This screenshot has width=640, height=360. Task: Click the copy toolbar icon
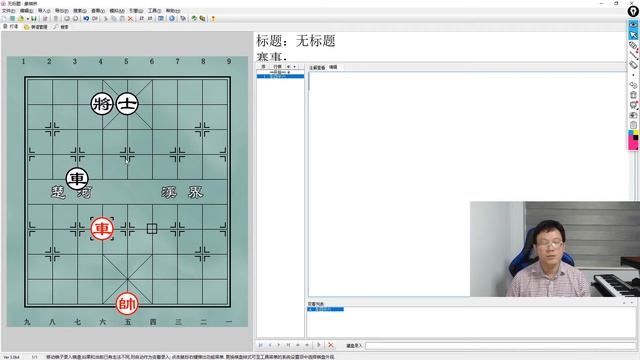113,18
